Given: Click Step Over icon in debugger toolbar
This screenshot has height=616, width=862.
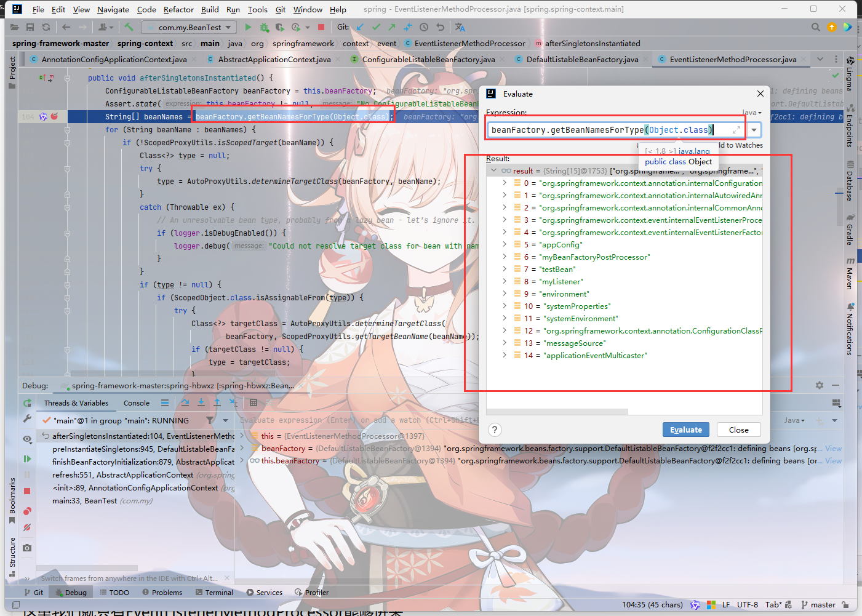Looking at the screenshot, I should click(185, 402).
